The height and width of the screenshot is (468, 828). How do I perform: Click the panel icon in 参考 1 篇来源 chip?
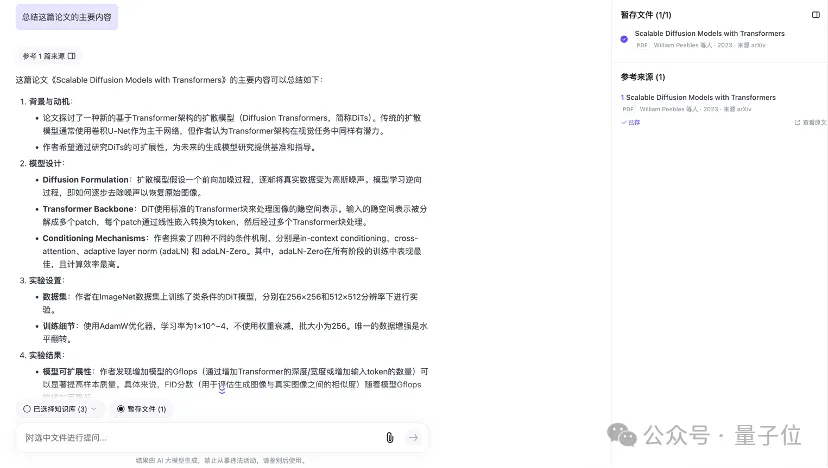point(72,56)
